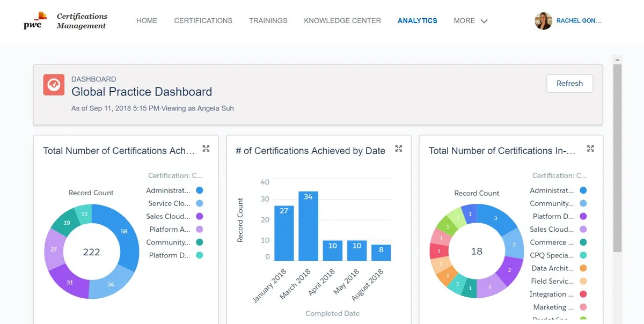644x324 pixels.
Task: Click the page scrollbar up arrow
Action: [617, 59]
